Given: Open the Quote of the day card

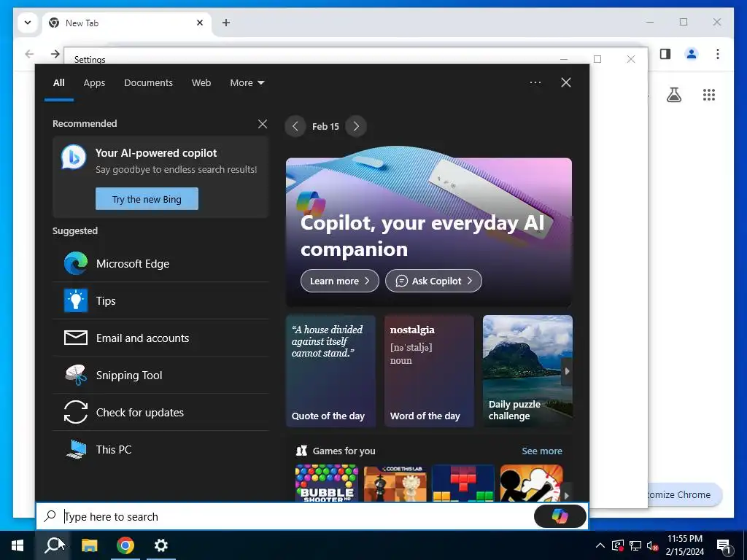Looking at the screenshot, I should [x=330, y=370].
